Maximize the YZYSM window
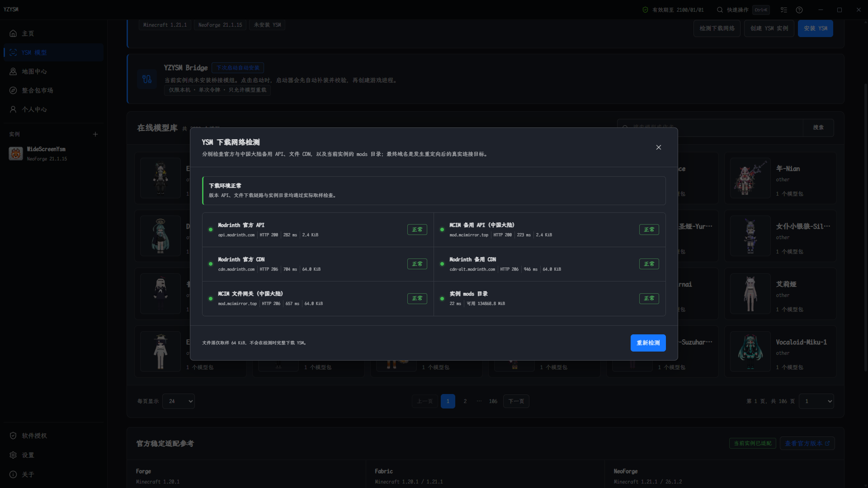Viewport: 868px width, 488px height. click(x=840, y=10)
